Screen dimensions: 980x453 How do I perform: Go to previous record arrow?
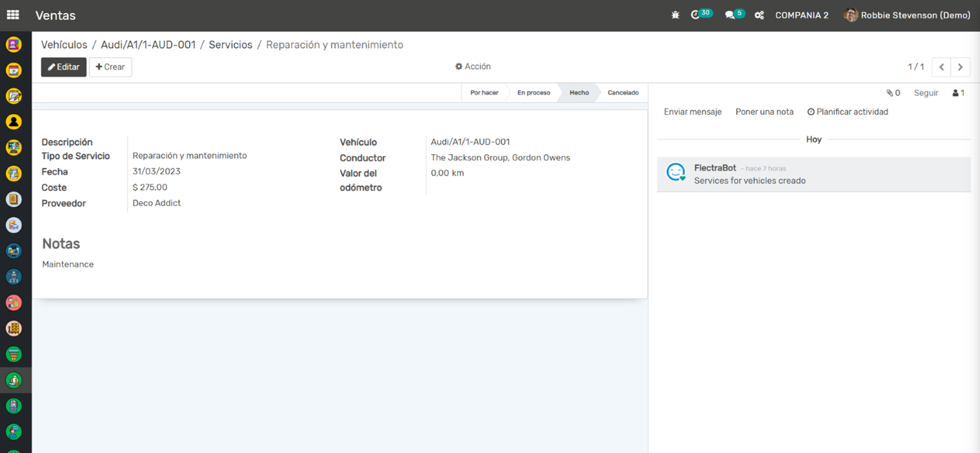tap(941, 67)
